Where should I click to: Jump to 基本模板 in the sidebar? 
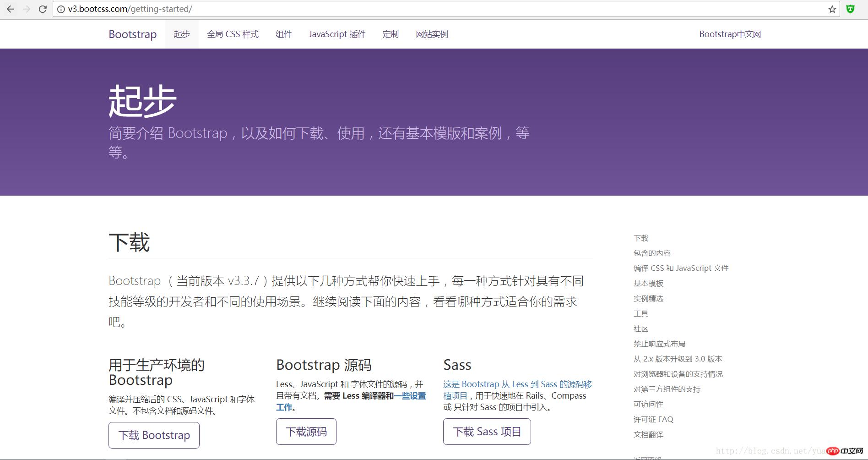tap(648, 284)
